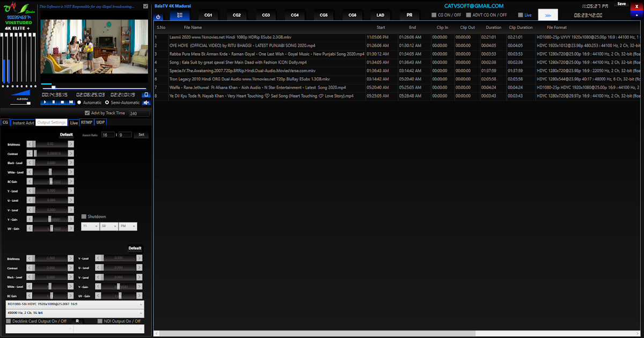Open the playlist list-view icon
Screen dimensions: 644x338
(x=179, y=16)
